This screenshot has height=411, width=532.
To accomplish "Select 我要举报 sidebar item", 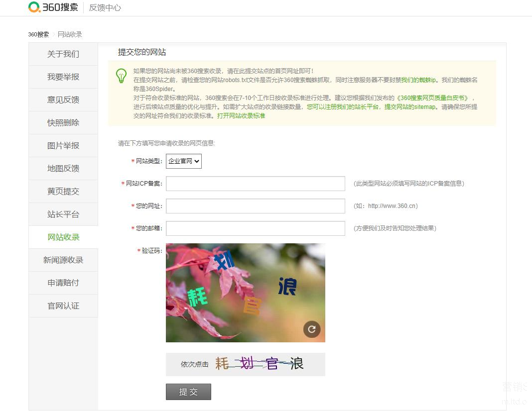I will [x=63, y=77].
